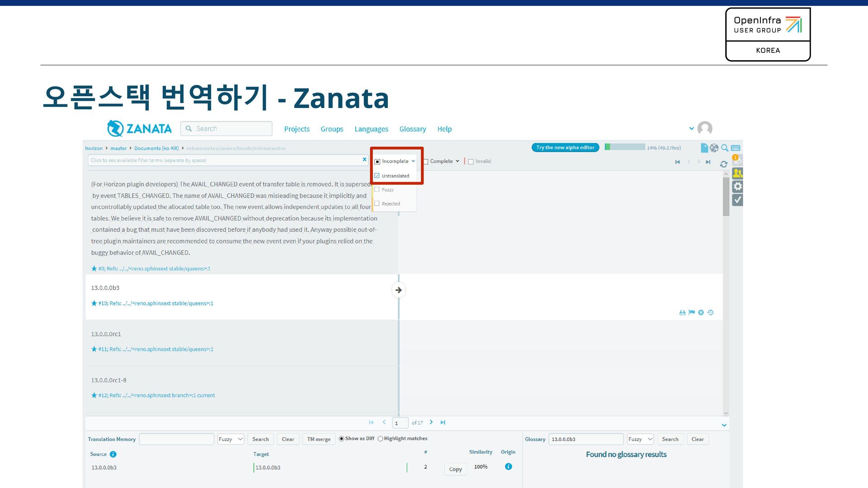This screenshot has width=868, height=488.
Task: Open the Languages menu
Action: pos(371,129)
